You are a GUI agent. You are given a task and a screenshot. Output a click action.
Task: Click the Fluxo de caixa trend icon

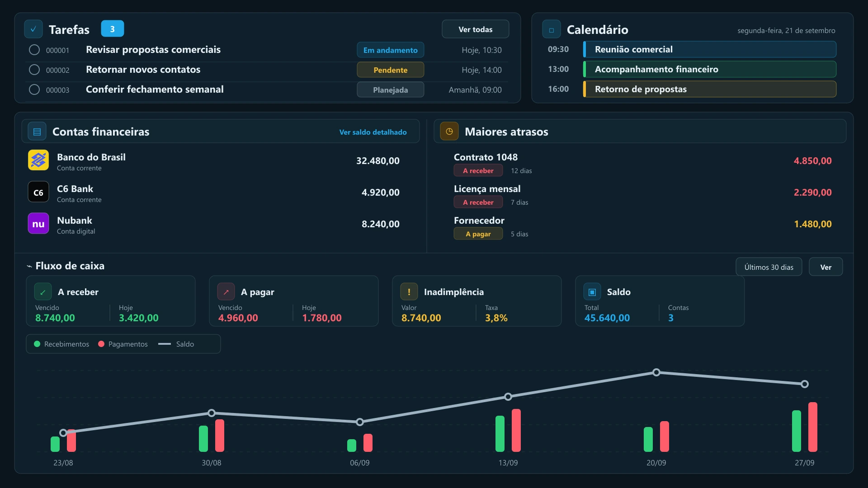(29, 266)
